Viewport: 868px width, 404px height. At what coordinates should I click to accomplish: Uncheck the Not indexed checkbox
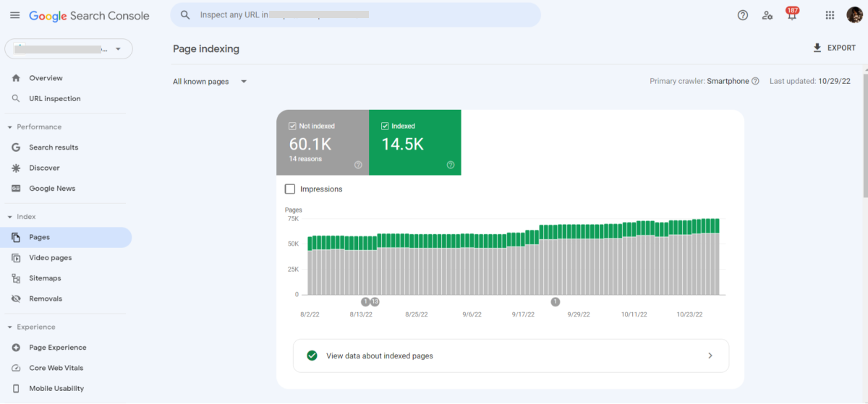[293, 126]
